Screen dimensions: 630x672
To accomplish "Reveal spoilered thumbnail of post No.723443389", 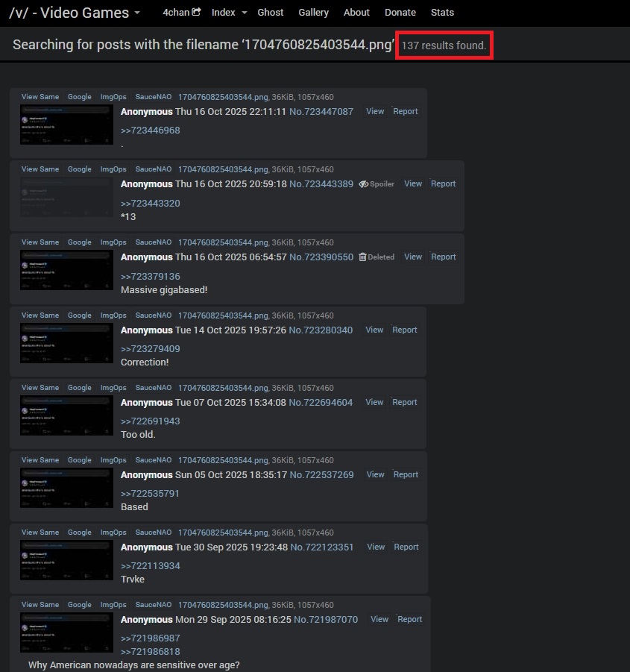I will click(x=67, y=197).
